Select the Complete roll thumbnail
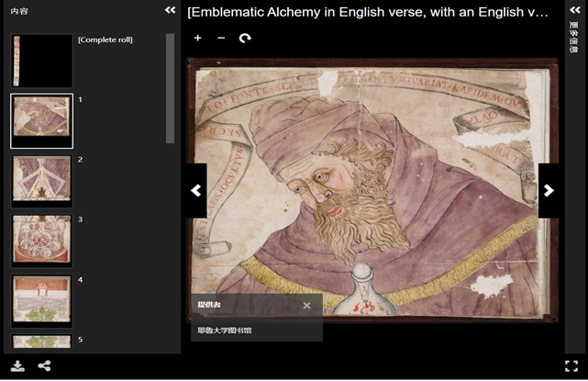This screenshot has height=381, width=588. pos(41,61)
